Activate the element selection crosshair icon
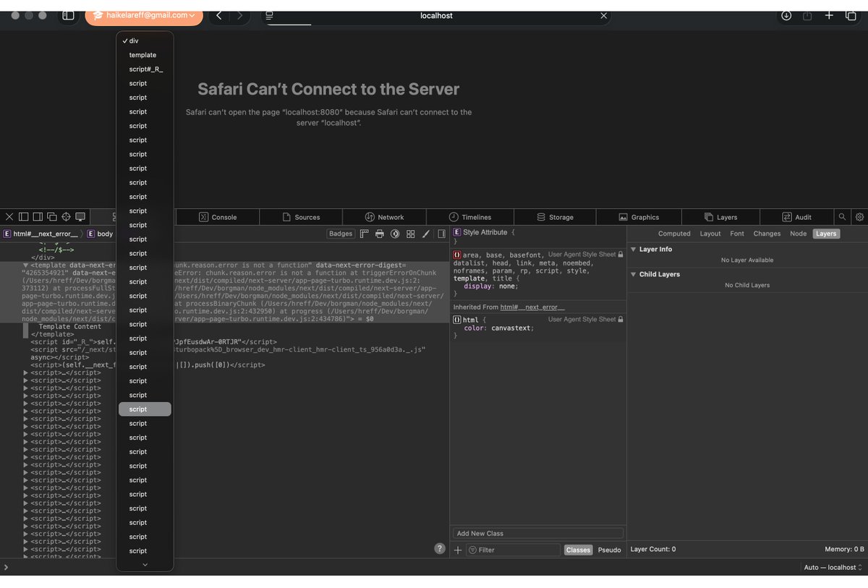Image resolution: width=868 pixels, height=588 pixels. pos(66,217)
